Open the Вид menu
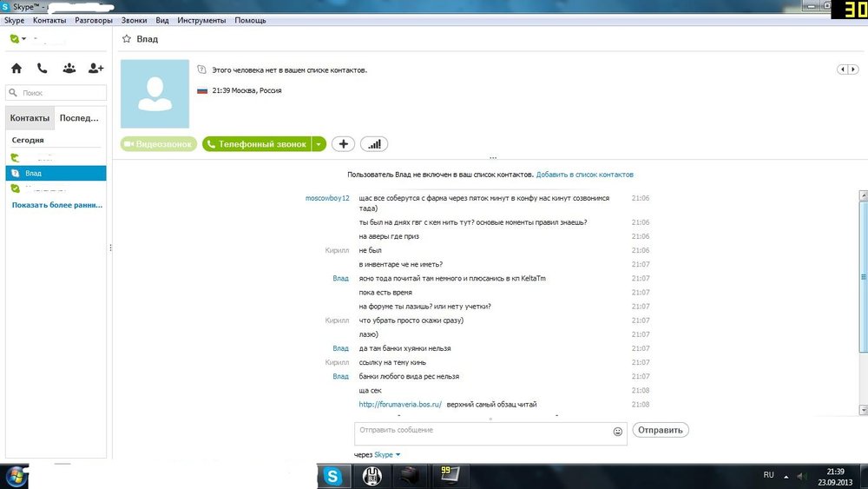868x489 pixels. pos(162,20)
